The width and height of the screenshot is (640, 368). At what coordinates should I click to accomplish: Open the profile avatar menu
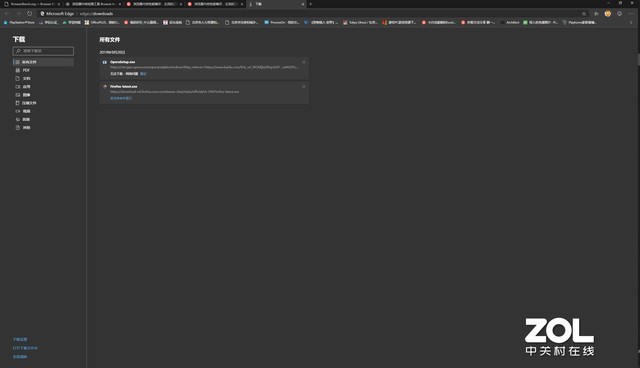point(608,13)
